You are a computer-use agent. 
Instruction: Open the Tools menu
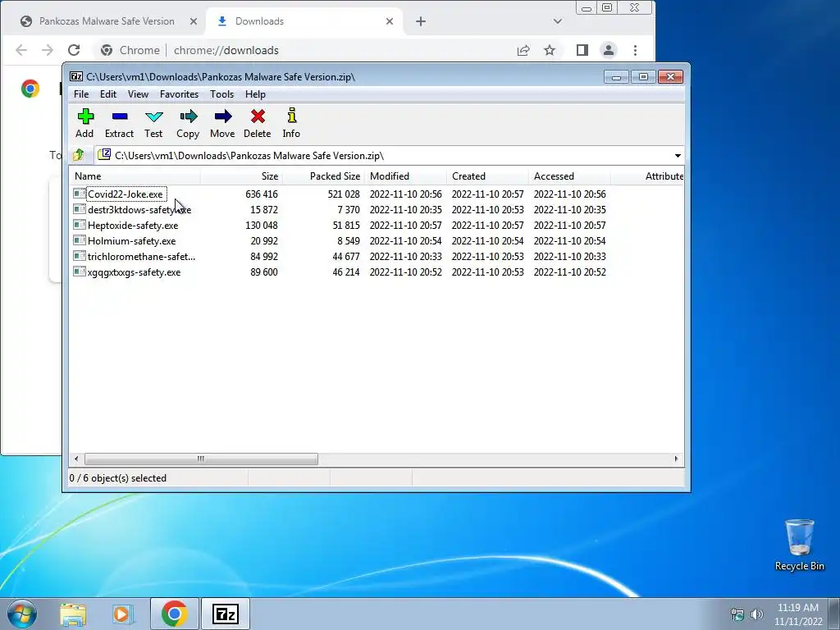(221, 94)
